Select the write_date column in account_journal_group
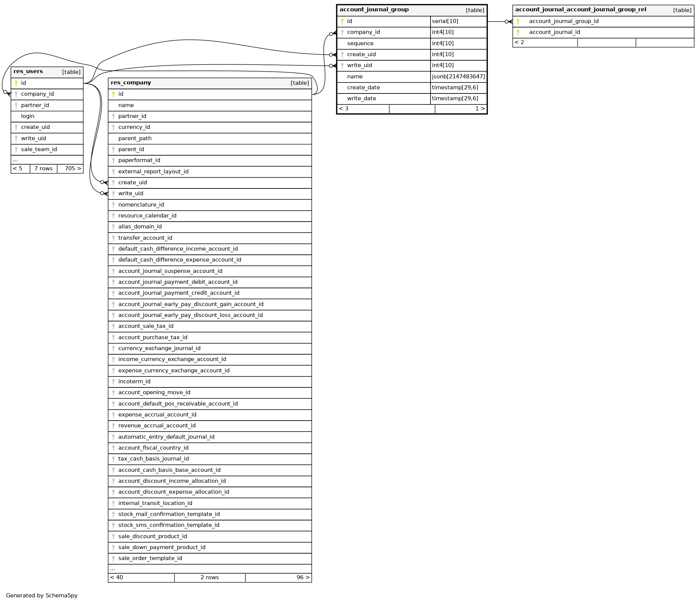700x603 pixels. (361, 99)
